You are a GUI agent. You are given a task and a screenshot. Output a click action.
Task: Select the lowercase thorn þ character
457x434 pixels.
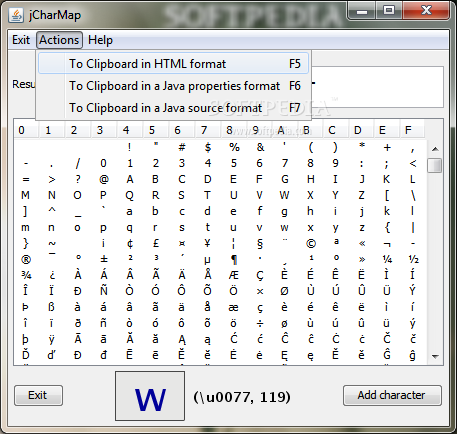coord(26,339)
